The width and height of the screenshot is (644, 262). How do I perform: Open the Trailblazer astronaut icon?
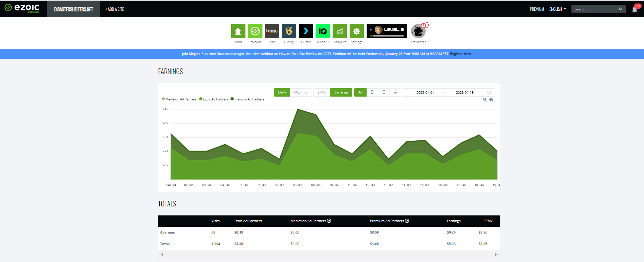[x=418, y=31]
